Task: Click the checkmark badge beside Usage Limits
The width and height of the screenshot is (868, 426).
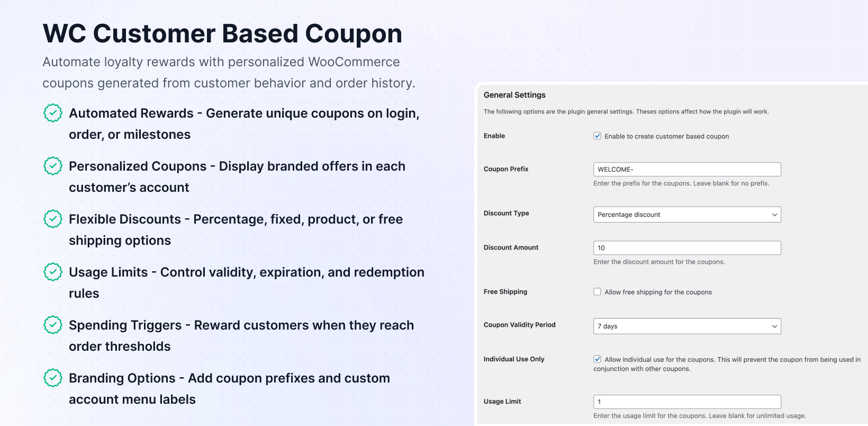Action: click(53, 272)
